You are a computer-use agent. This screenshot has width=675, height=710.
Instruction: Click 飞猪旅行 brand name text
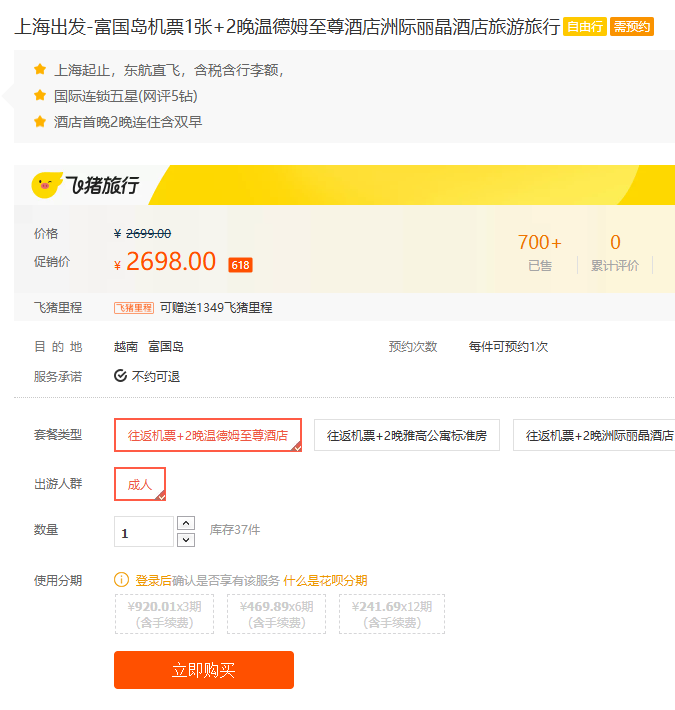pos(102,185)
